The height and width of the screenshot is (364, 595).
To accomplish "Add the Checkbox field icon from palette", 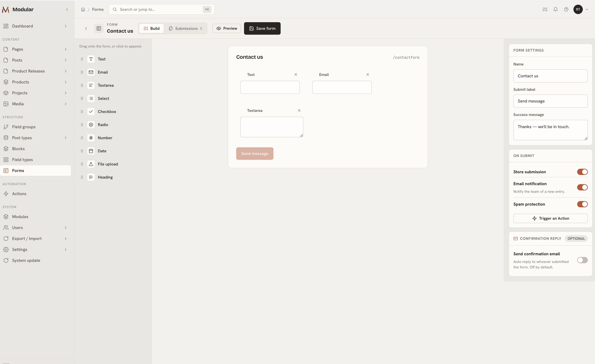I will tap(91, 112).
